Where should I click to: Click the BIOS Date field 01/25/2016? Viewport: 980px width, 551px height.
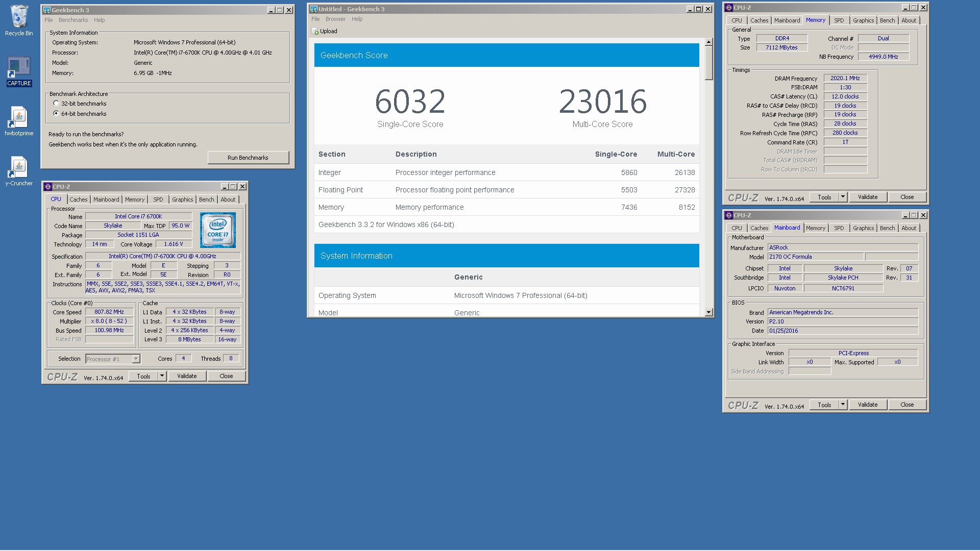843,331
